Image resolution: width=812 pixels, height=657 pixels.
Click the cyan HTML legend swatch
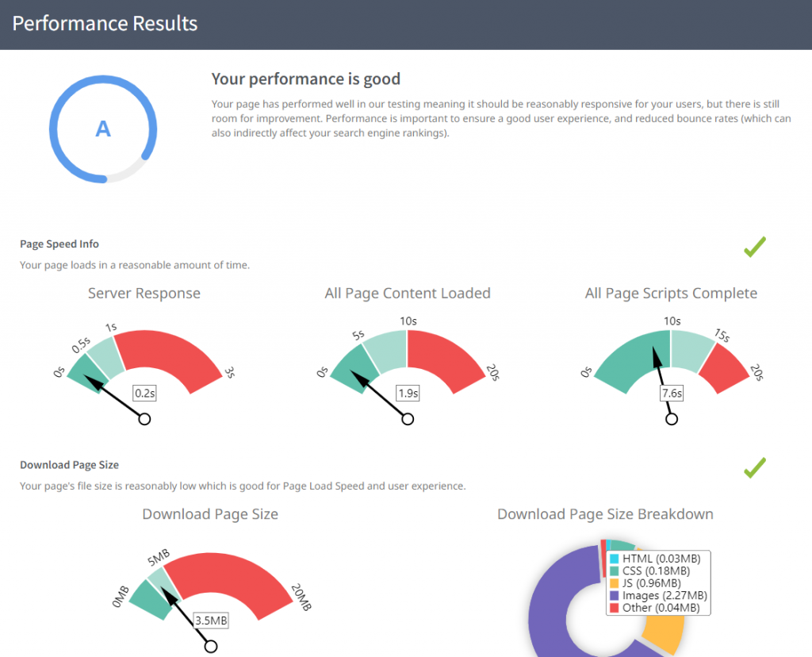click(x=615, y=559)
